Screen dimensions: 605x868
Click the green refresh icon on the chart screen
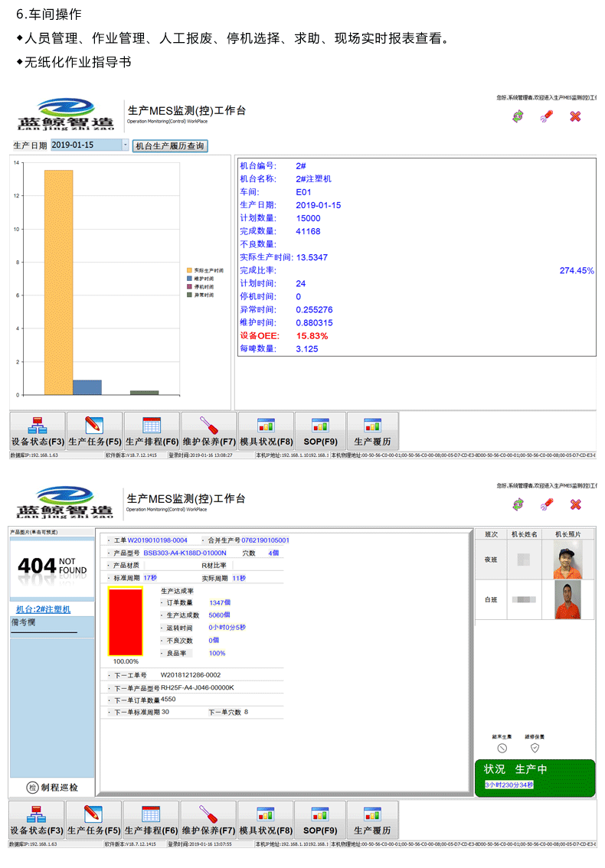tap(518, 116)
